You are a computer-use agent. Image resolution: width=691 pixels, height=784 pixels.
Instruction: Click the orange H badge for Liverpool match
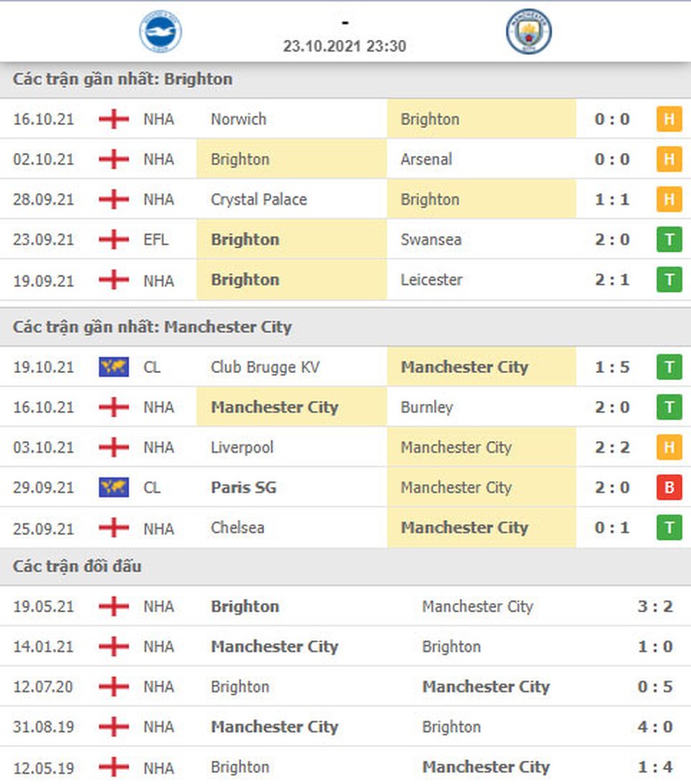coord(669,447)
